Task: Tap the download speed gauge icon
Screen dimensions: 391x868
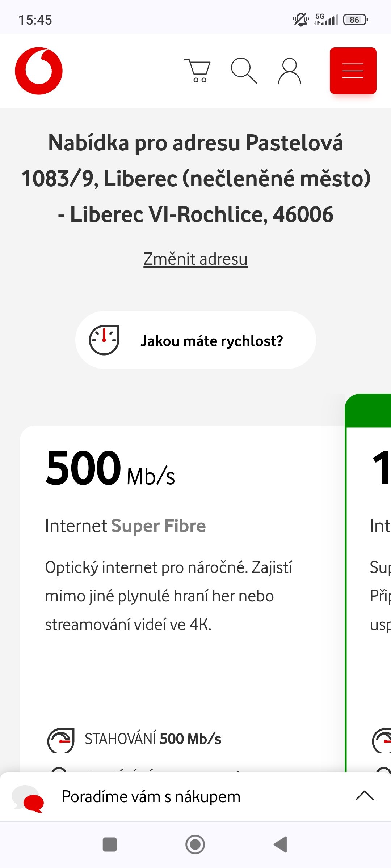Action: [x=61, y=740]
